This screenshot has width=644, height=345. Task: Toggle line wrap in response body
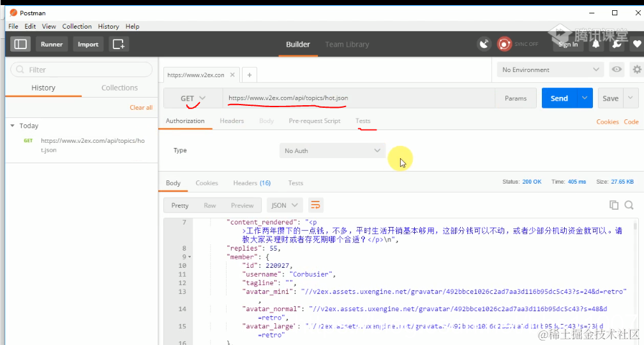(315, 205)
